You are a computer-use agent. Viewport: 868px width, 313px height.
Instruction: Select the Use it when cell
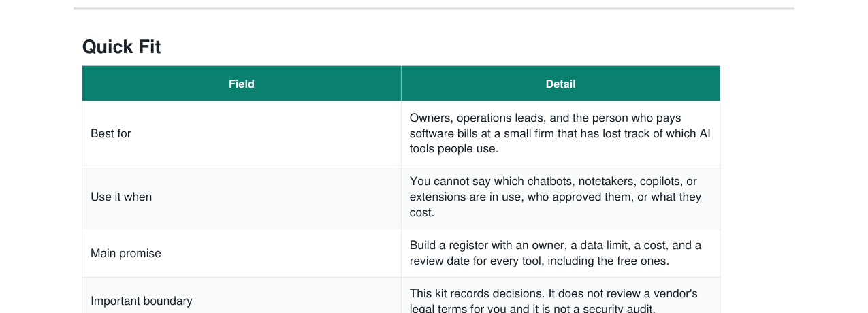242,197
